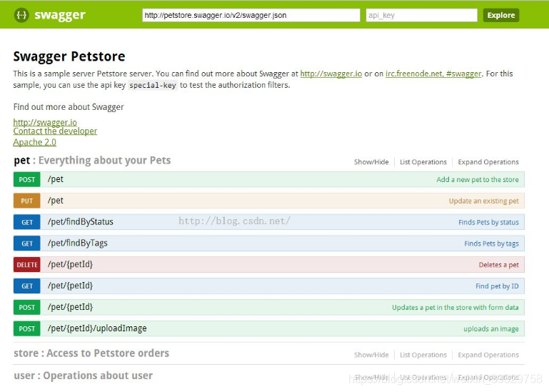Click DELETE badge for /pet/{petId}
This screenshot has height=392, width=549.
[x=27, y=264]
